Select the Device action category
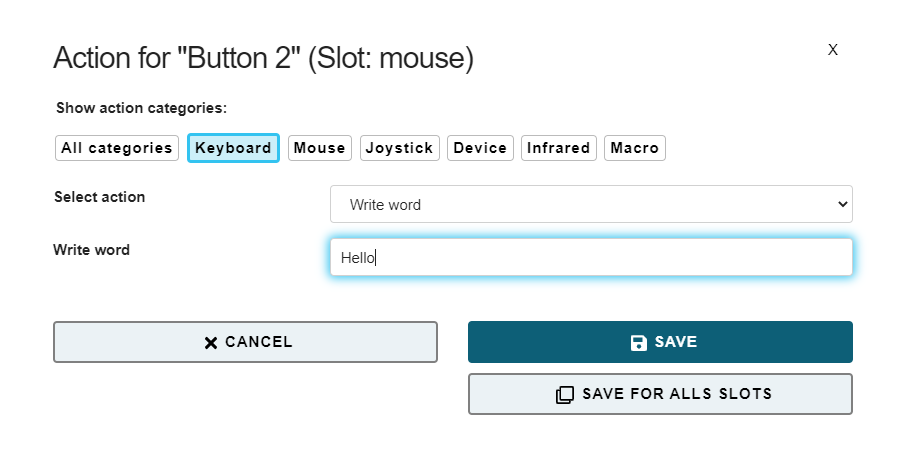 pyautogui.click(x=480, y=148)
